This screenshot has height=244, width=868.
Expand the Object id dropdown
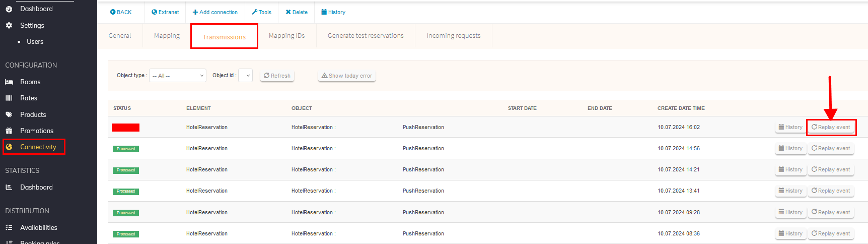246,76
